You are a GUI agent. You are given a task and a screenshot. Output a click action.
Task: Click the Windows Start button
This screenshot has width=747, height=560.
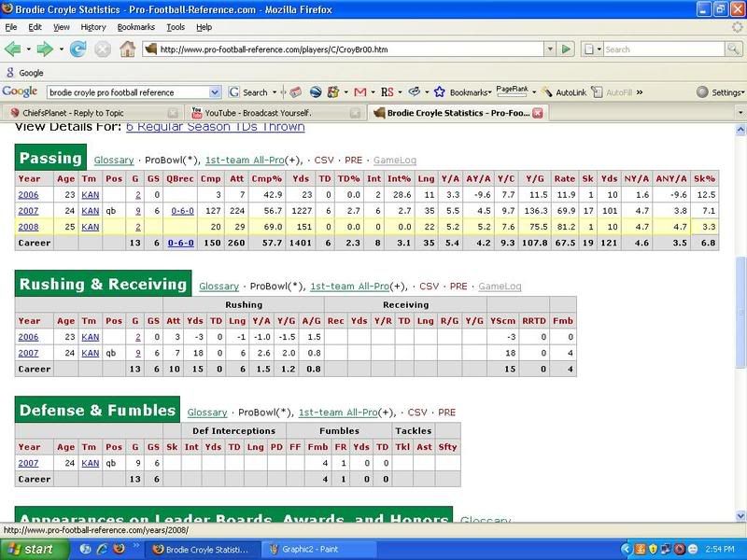pos(35,550)
